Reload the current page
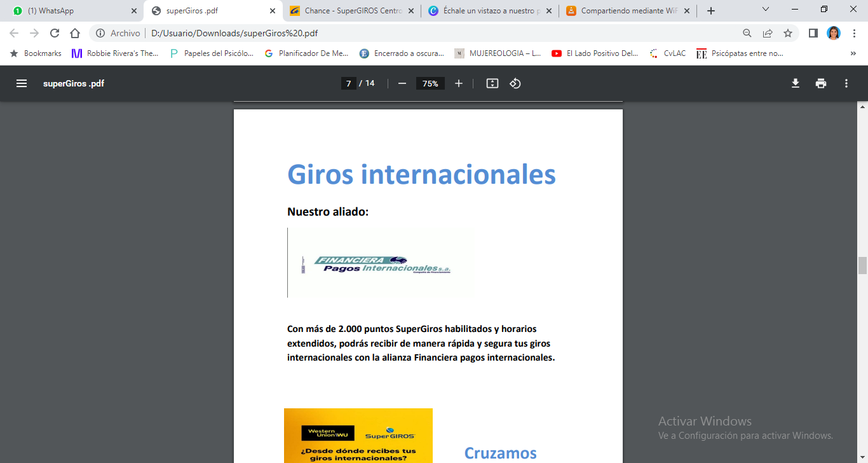This screenshot has height=463, width=868. 55,33
